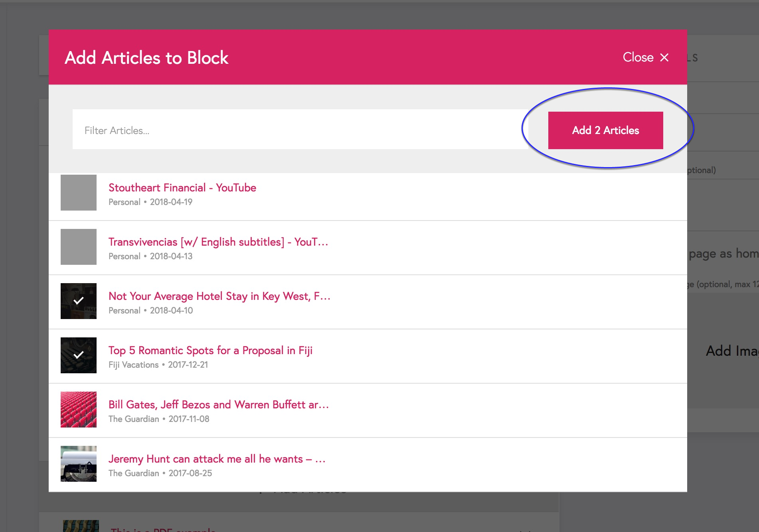Click the Personal • 2018-04-19 text
This screenshot has width=759, height=532.
pos(150,202)
